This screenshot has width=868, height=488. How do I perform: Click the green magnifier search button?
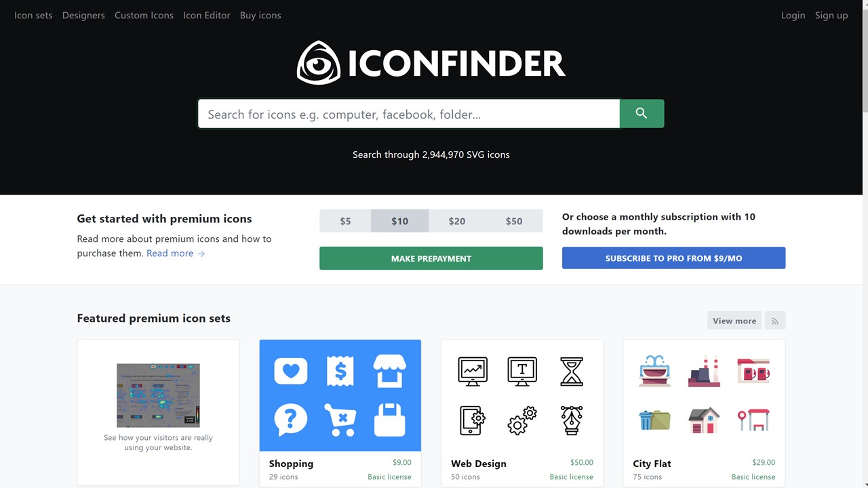click(642, 114)
